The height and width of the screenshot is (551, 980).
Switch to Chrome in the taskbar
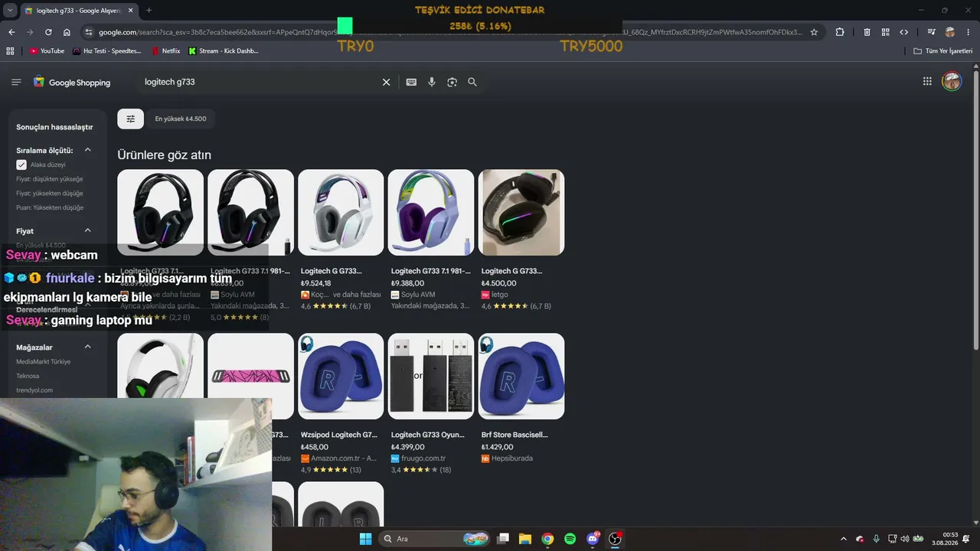(547, 539)
